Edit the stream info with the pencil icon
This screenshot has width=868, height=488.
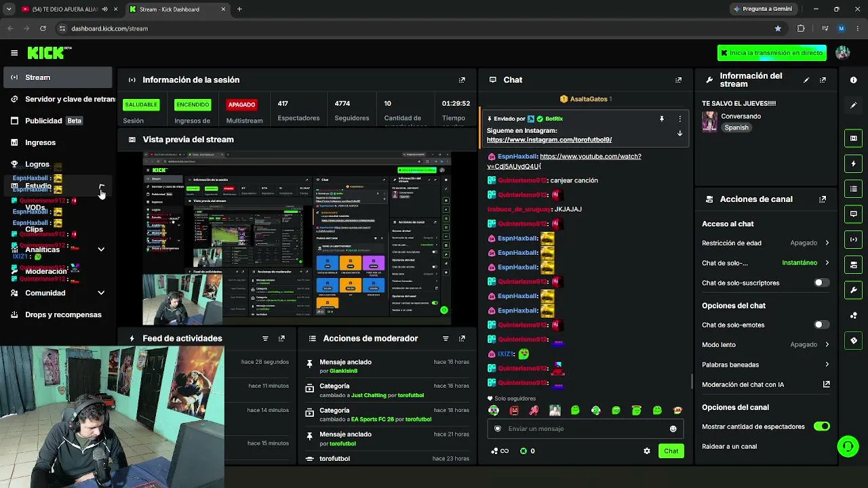tap(806, 80)
